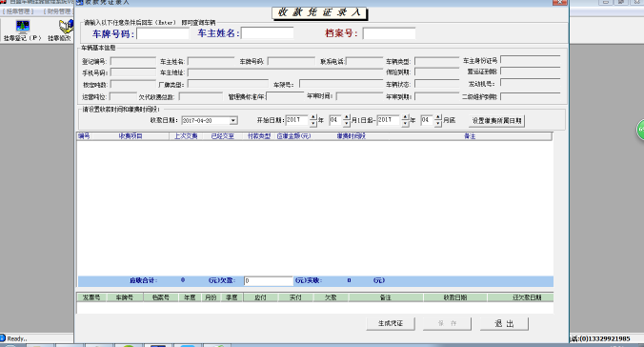The width and height of the screenshot is (644, 347).
Task: Increase the end month spinner value
Action: 438,117
